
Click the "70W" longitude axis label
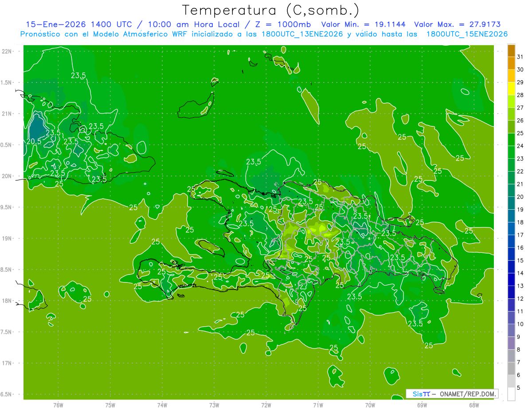(370, 405)
